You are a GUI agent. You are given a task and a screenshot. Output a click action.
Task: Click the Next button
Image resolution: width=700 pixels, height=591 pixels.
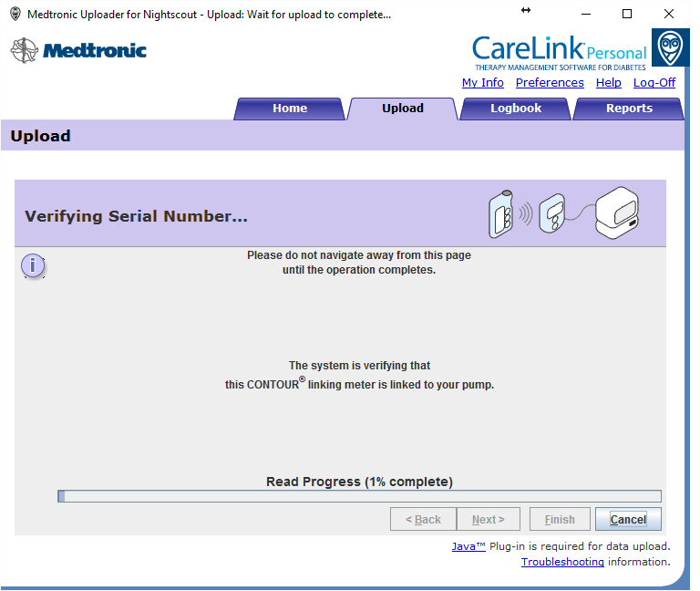point(489,519)
